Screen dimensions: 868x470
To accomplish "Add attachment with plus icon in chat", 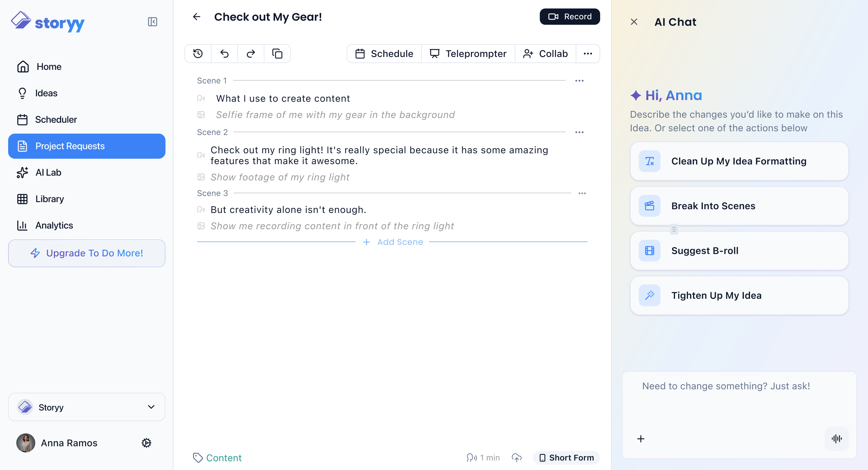I will click(x=641, y=439).
